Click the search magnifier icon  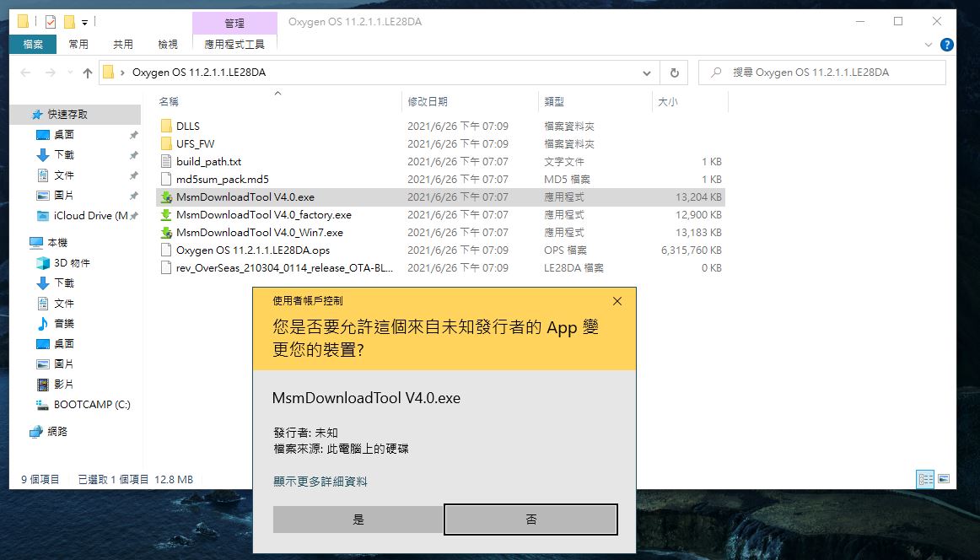click(x=716, y=73)
